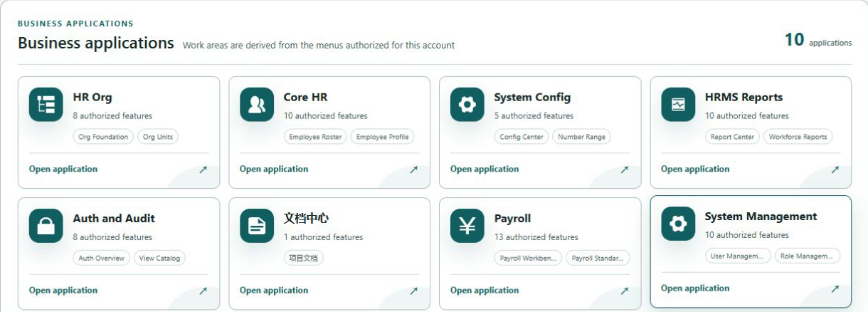
Task: Select the Role Managem... tag
Action: tap(808, 256)
